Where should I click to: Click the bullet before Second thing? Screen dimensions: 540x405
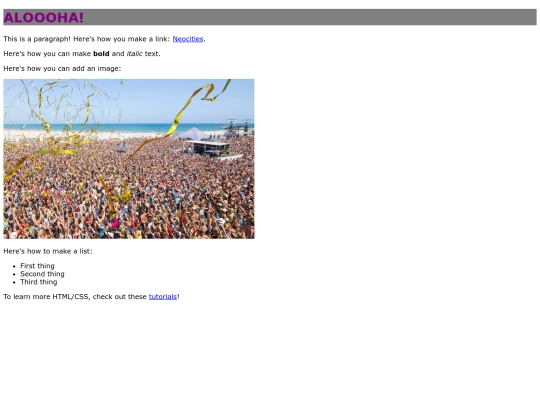[x=14, y=274]
